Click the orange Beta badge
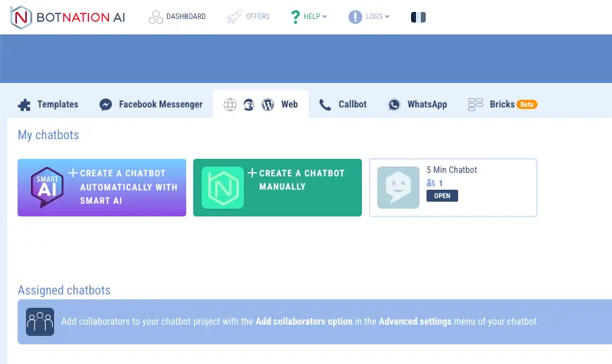 point(527,105)
